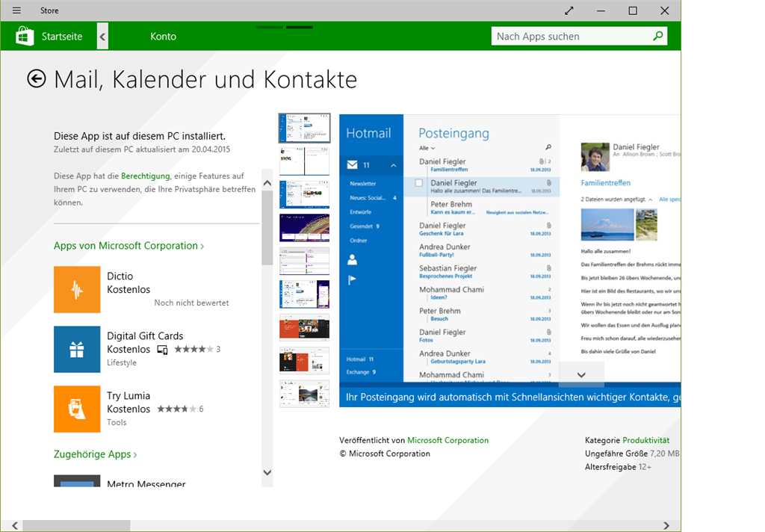The image size is (765, 532).
Task: Collapse the mail folder chevron next to 11
Action: click(x=393, y=165)
